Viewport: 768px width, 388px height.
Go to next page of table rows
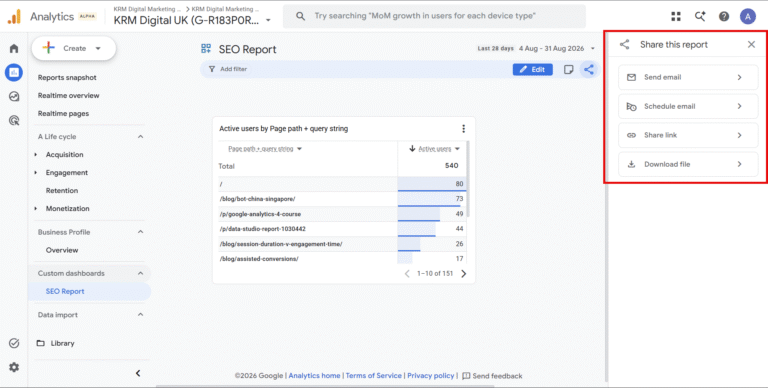(463, 273)
